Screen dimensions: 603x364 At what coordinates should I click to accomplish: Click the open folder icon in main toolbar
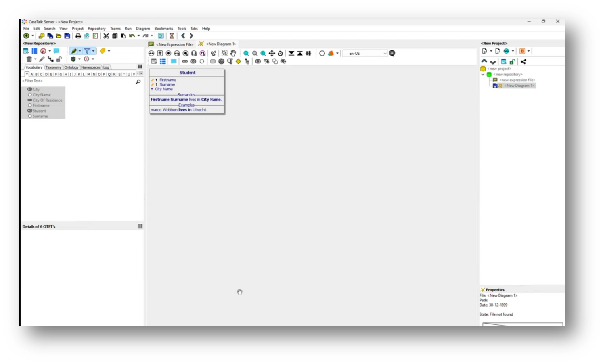[x=59, y=36]
